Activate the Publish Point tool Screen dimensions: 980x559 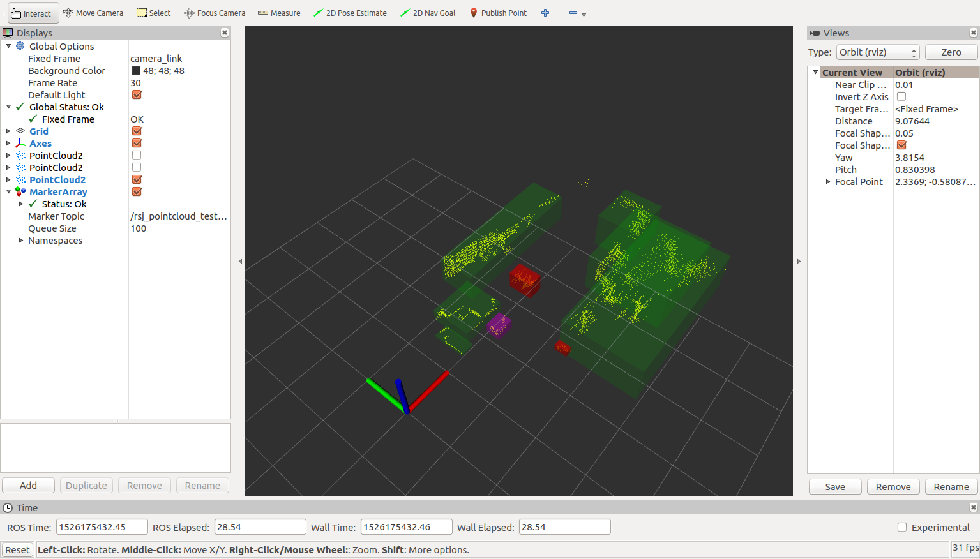pos(499,13)
